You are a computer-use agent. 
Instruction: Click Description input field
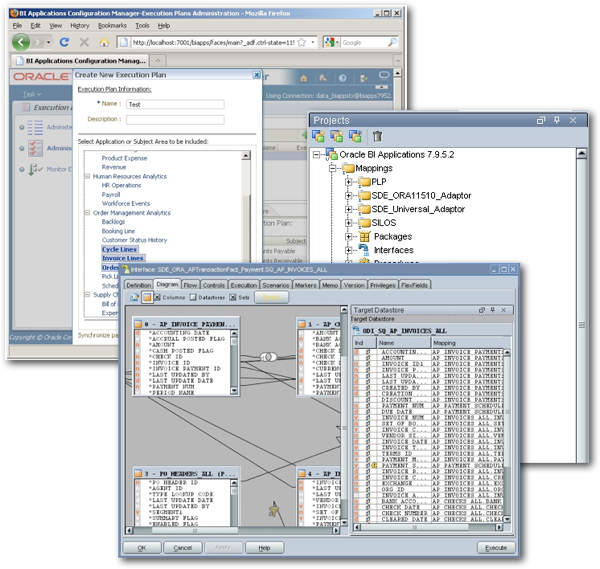tap(175, 120)
